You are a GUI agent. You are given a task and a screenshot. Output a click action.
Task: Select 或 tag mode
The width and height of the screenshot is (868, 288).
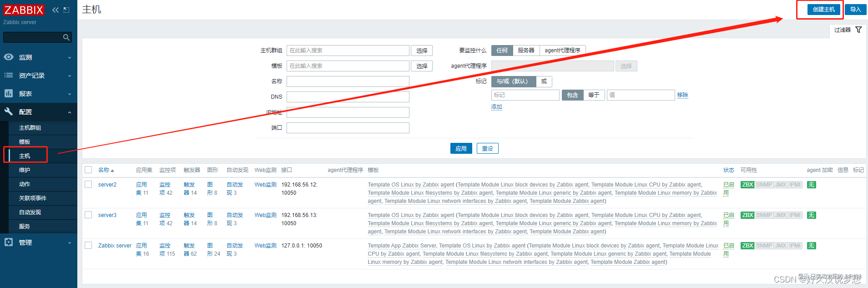pyautogui.click(x=544, y=81)
